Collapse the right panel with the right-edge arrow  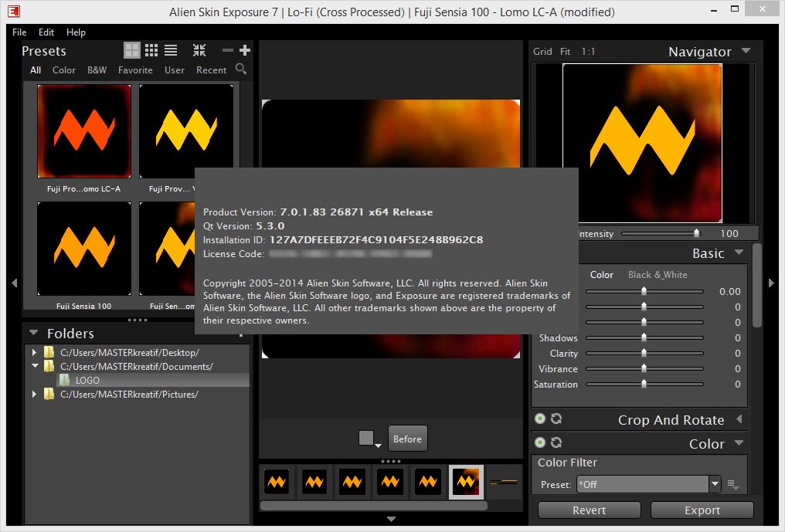pyautogui.click(x=771, y=283)
